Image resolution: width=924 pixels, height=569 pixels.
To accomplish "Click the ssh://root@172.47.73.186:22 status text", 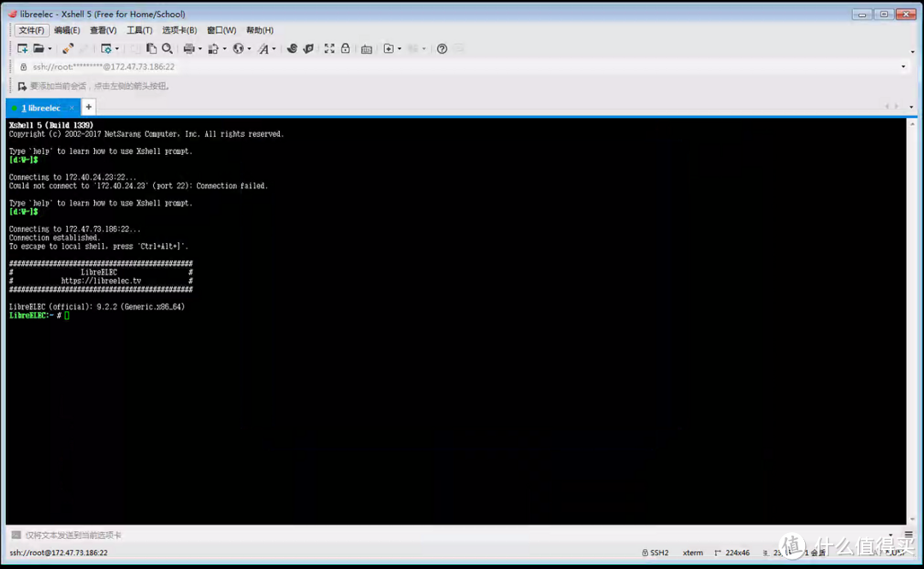I will (x=58, y=553).
